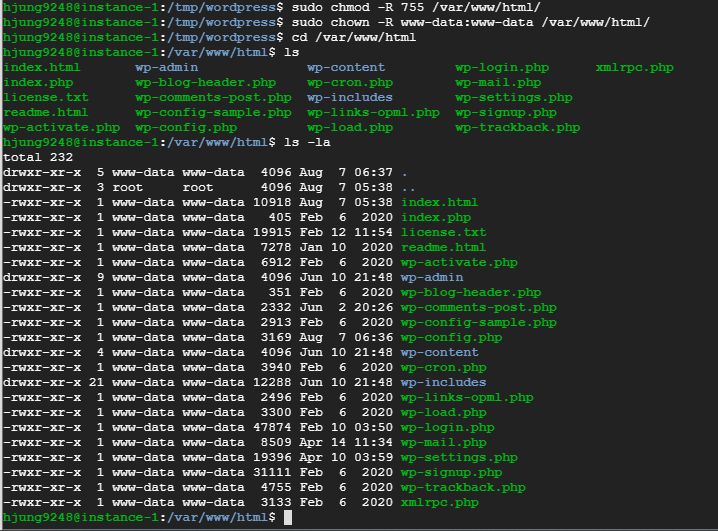
Task: Click file size 2496 of wp-links-opml.php
Action: pyautogui.click(x=276, y=397)
